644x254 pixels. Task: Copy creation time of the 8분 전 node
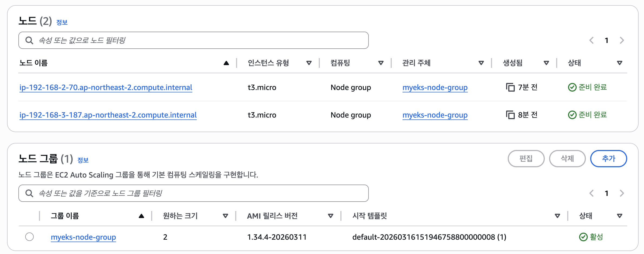click(510, 115)
